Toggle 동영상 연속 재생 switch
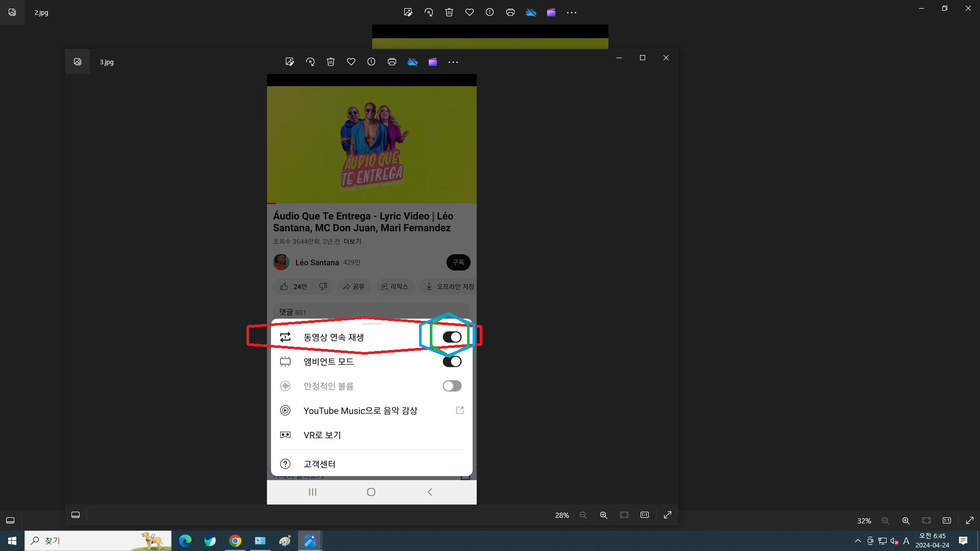 click(452, 337)
